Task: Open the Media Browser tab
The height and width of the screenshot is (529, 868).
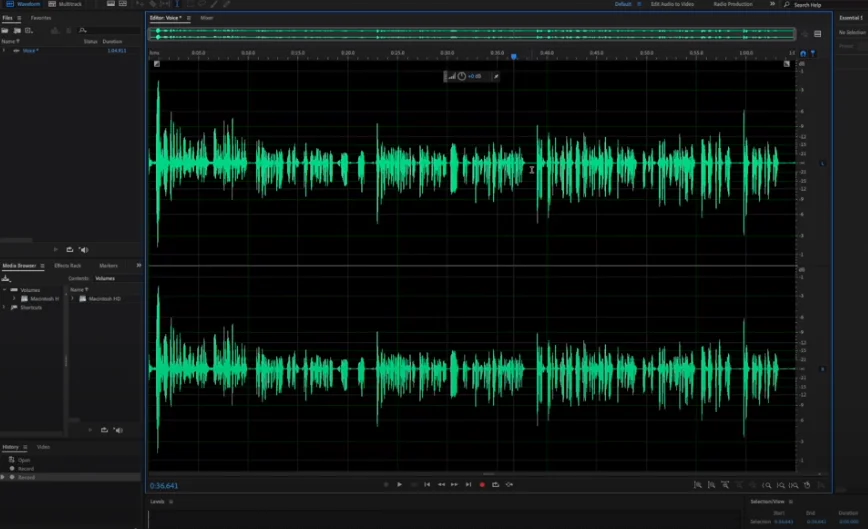Action: click(19, 266)
